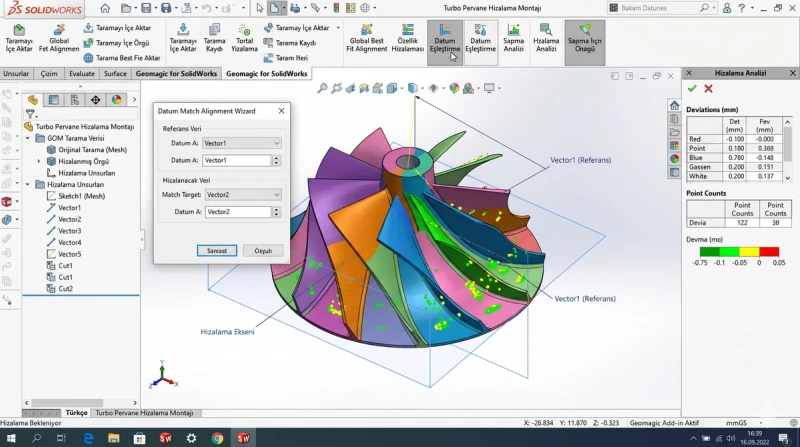Collapse the Hizalama Unsurları folder
Viewport: 800px width, 447px height.
click(x=28, y=185)
